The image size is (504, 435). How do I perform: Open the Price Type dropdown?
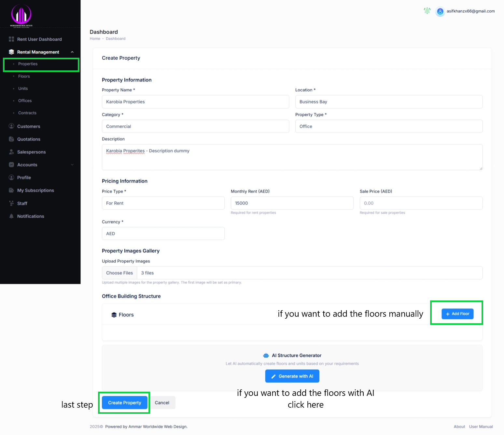tap(163, 203)
